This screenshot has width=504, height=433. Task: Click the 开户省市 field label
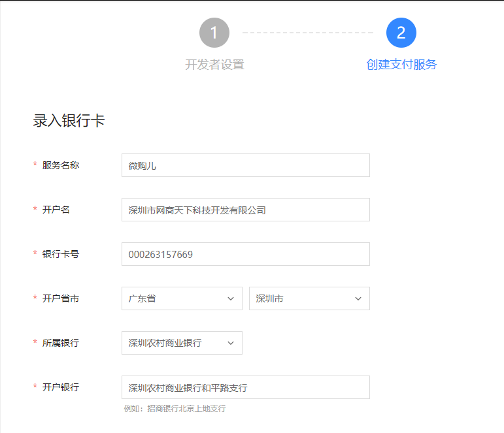click(60, 298)
